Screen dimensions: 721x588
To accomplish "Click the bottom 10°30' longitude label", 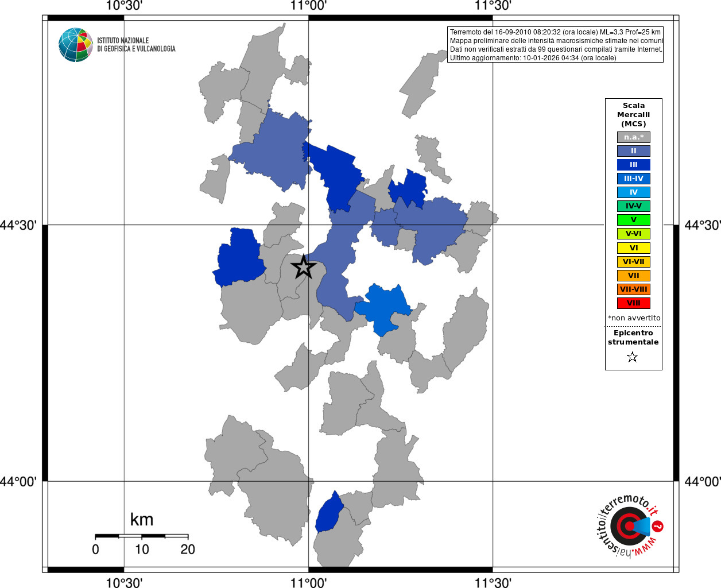I will coord(124,582).
